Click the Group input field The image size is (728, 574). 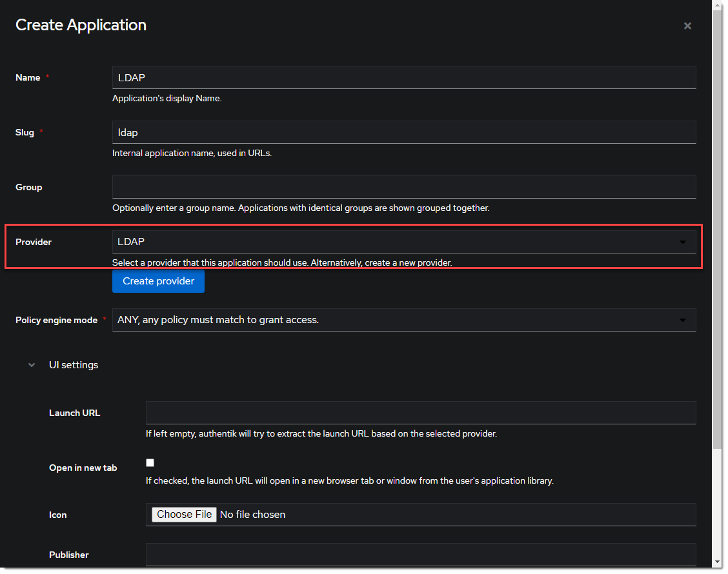[x=403, y=187]
